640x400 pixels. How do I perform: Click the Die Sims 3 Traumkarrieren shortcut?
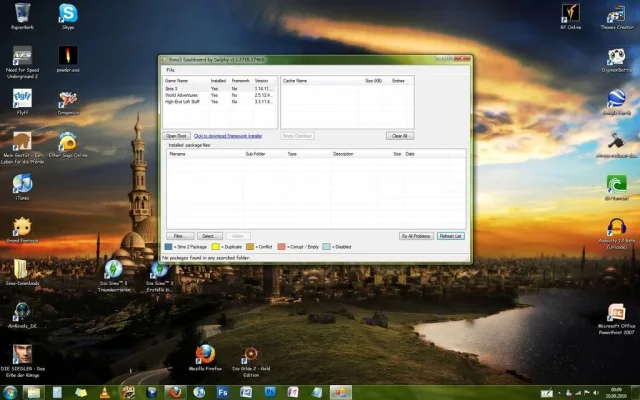pyautogui.click(x=114, y=276)
